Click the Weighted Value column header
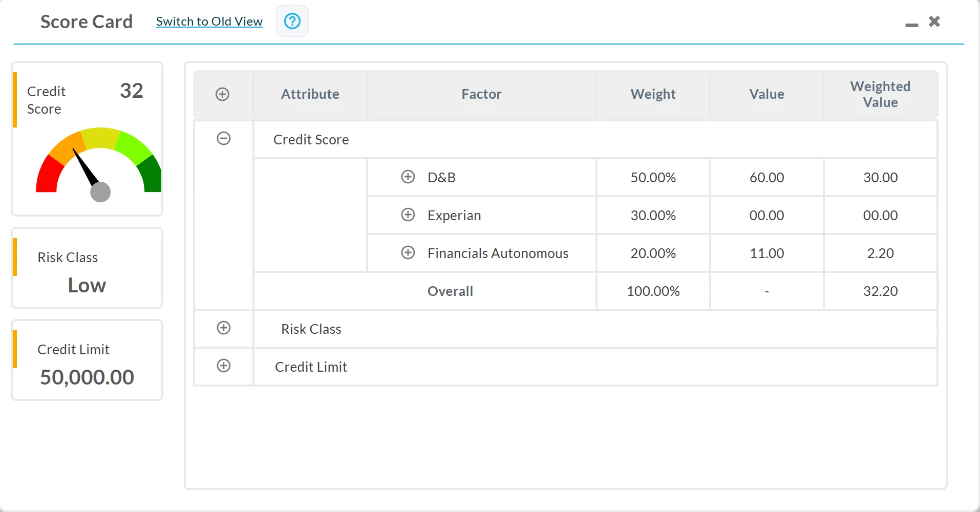 pos(880,94)
